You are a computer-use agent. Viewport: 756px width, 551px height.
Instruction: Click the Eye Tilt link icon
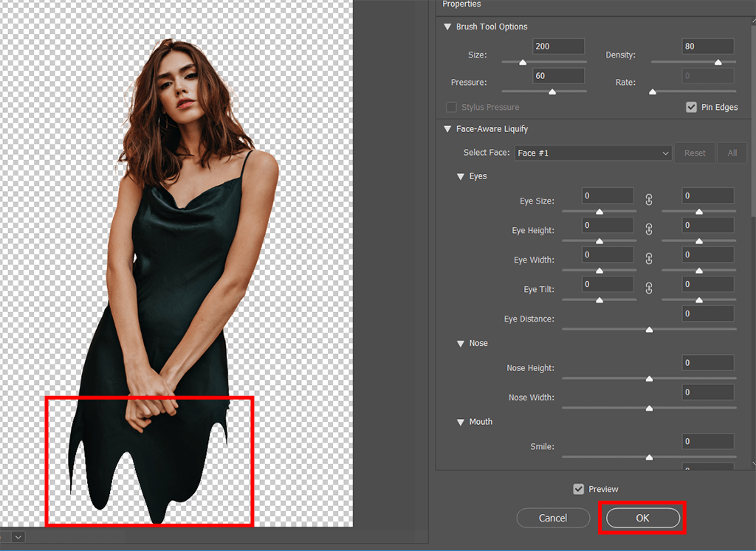(649, 288)
